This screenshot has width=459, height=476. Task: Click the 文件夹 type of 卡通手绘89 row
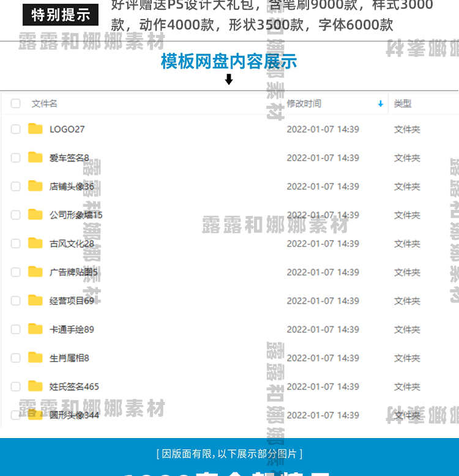pyautogui.click(x=407, y=329)
